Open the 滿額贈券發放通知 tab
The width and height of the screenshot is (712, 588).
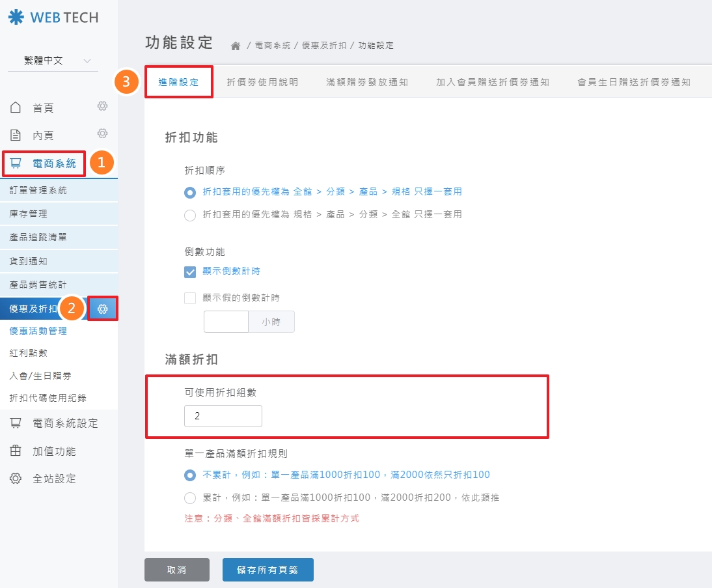[367, 82]
